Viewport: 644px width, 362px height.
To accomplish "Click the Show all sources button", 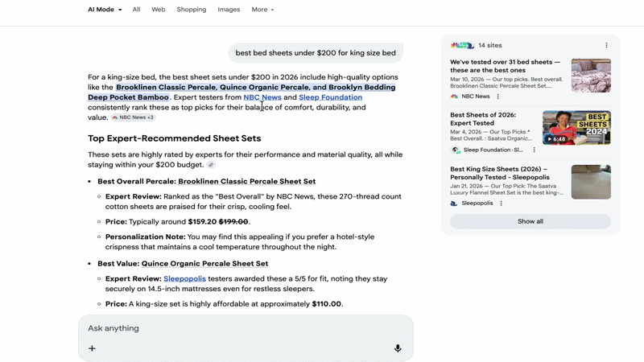I will pyautogui.click(x=530, y=221).
